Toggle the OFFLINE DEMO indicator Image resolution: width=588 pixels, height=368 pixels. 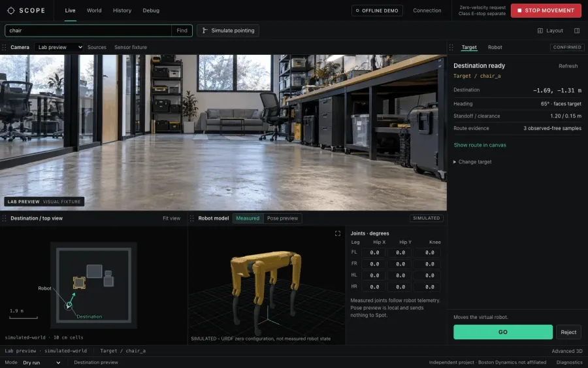[377, 10]
